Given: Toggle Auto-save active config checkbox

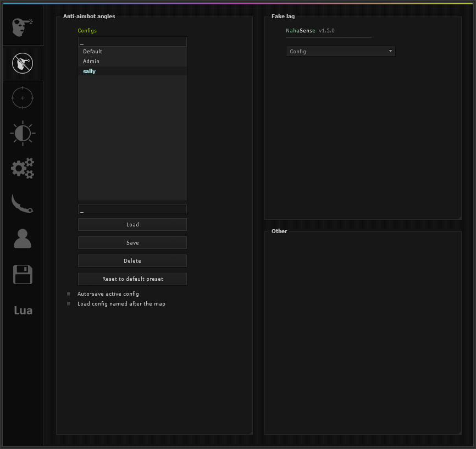Looking at the screenshot, I should [x=69, y=294].
